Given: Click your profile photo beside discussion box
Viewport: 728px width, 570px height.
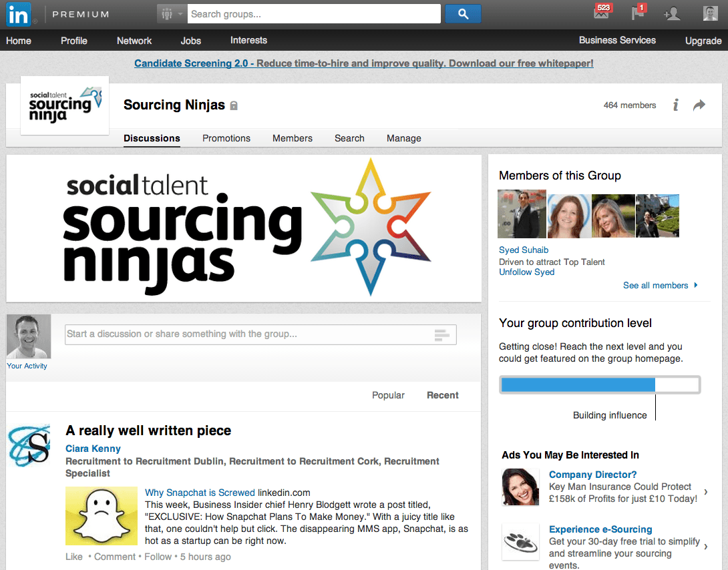Looking at the screenshot, I should click(29, 336).
